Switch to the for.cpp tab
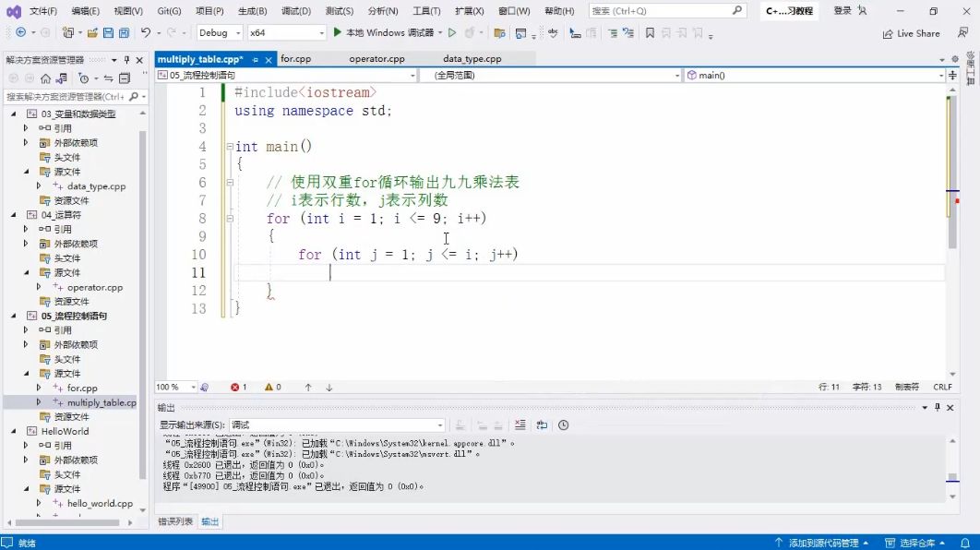The width and height of the screenshot is (980, 550). pyautogui.click(x=295, y=59)
